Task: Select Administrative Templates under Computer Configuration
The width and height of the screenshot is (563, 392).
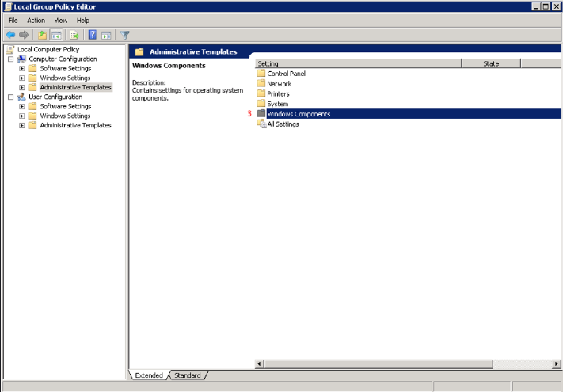Action: pyautogui.click(x=76, y=87)
